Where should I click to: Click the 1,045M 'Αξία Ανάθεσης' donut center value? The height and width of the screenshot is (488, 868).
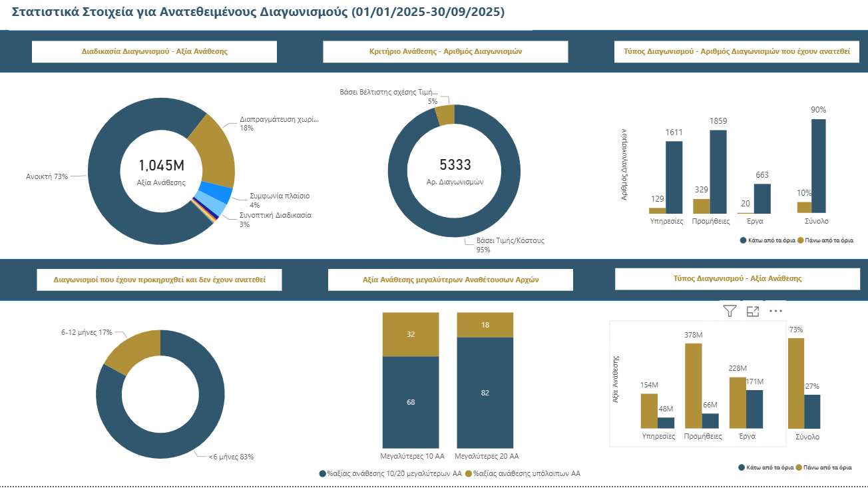pos(161,166)
